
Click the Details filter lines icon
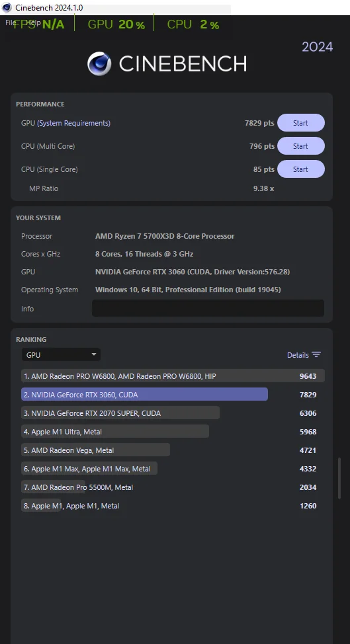[x=316, y=355]
